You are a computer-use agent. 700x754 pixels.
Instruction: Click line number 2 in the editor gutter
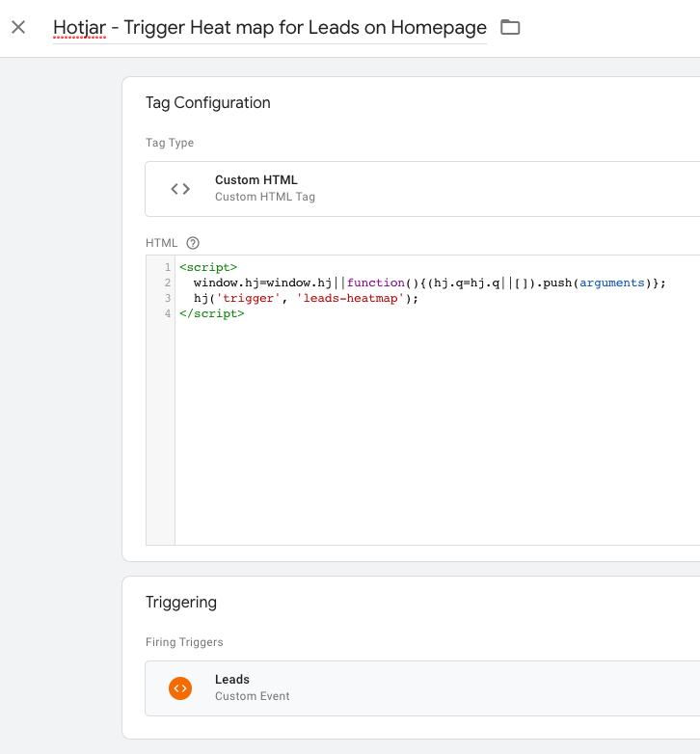click(x=168, y=283)
